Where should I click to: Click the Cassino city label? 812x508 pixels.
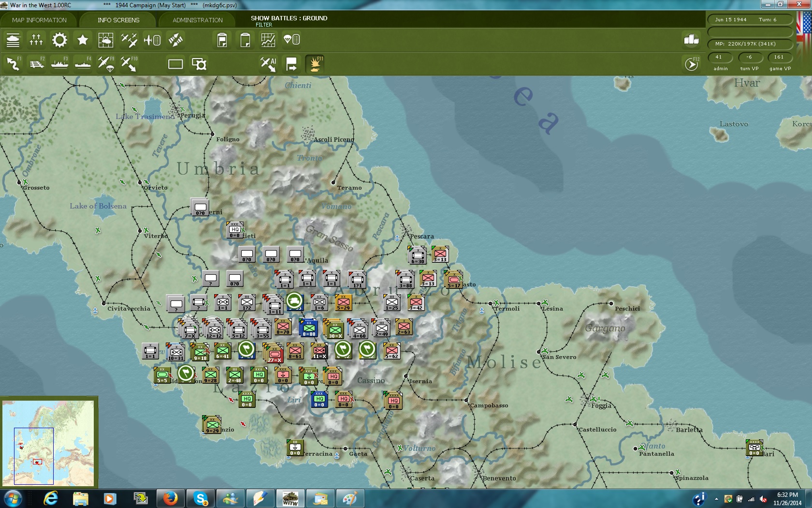371,381
